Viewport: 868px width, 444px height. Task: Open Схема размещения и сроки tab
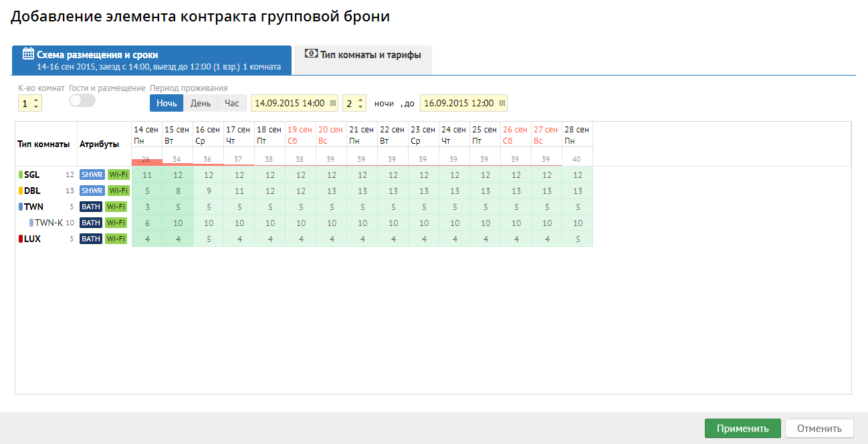[152, 60]
